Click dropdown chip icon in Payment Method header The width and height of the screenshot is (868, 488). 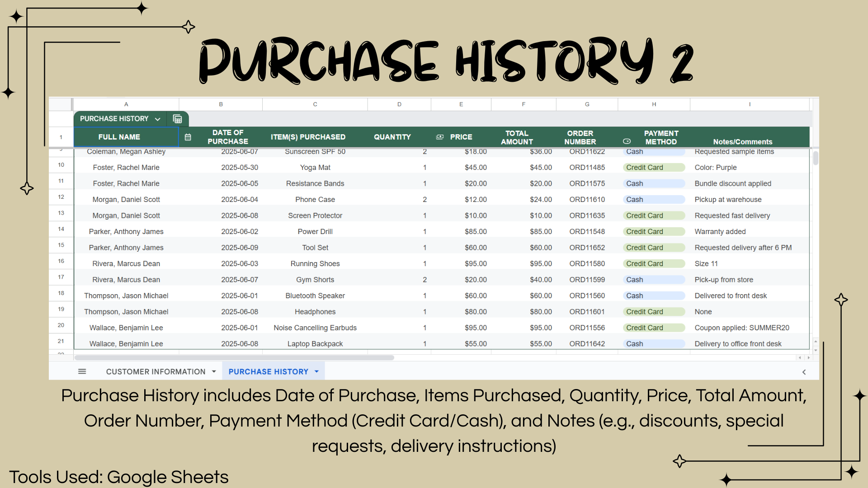pyautogui.click(x=627, y=141)
